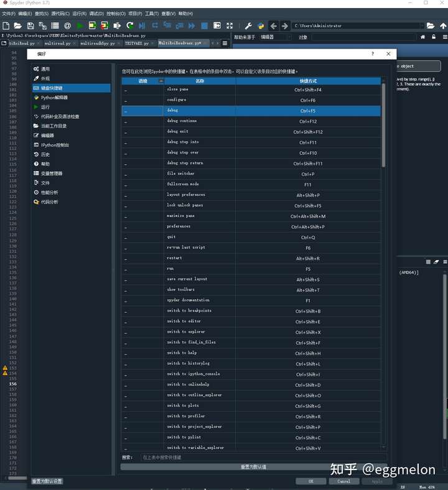The height and width of the screenshot is (490, 448).
Task: Click the ? help button in dialog title
Action: pyautogui.click(x=372, y=53)
